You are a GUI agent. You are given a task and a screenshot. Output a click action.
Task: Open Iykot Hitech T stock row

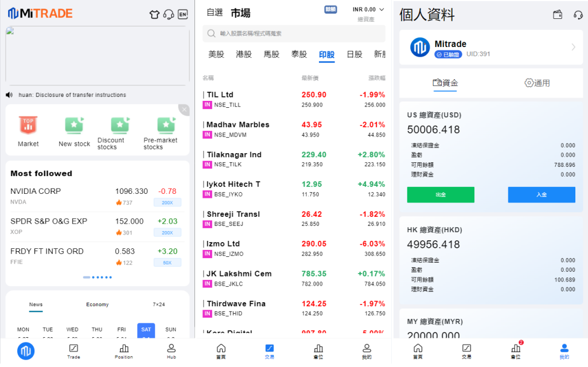coord(294,189)
